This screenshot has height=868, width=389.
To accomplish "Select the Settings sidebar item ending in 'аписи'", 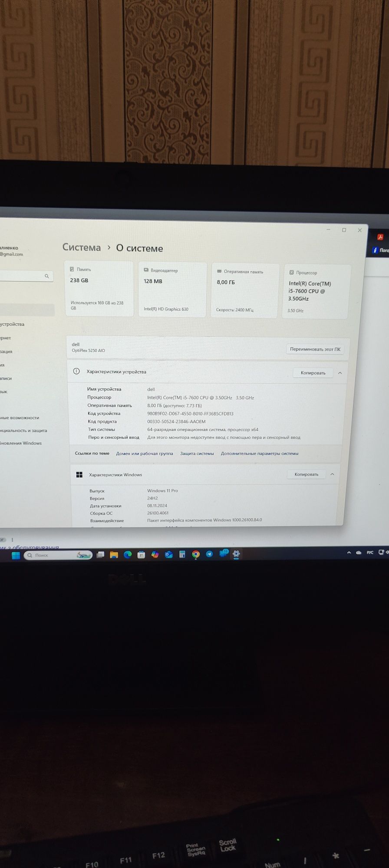I will (x=6, y=378).
